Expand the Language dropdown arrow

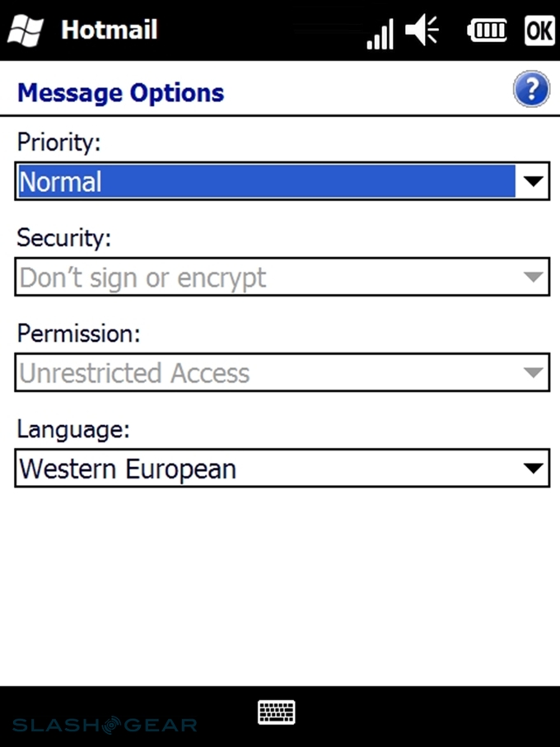pos(534,469)
